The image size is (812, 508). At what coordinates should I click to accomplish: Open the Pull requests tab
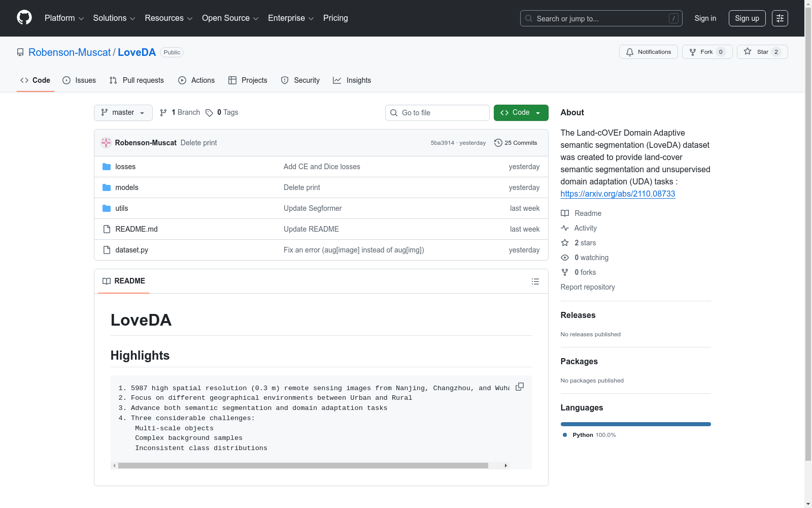pos(137,80)
